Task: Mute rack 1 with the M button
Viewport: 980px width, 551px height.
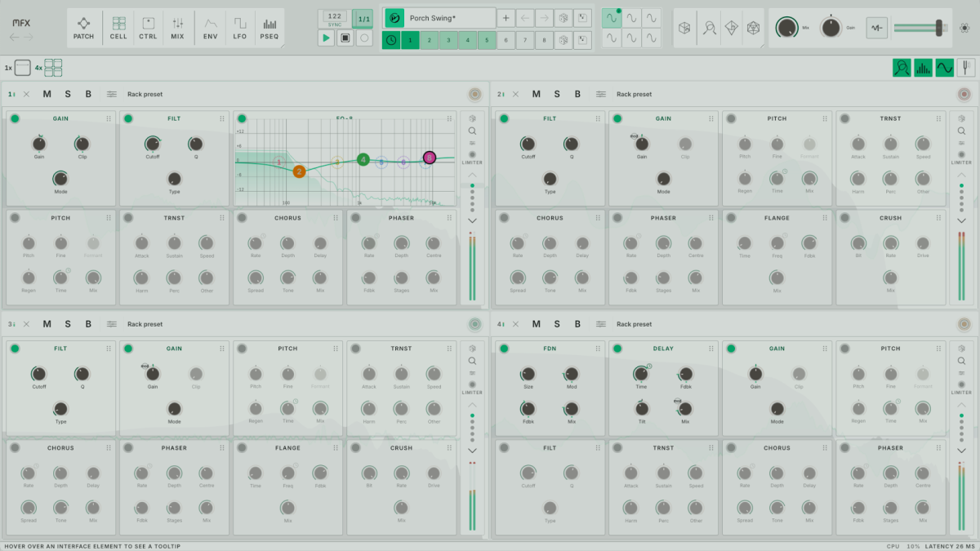Action: pyautogui.click(x=47, y=94)
